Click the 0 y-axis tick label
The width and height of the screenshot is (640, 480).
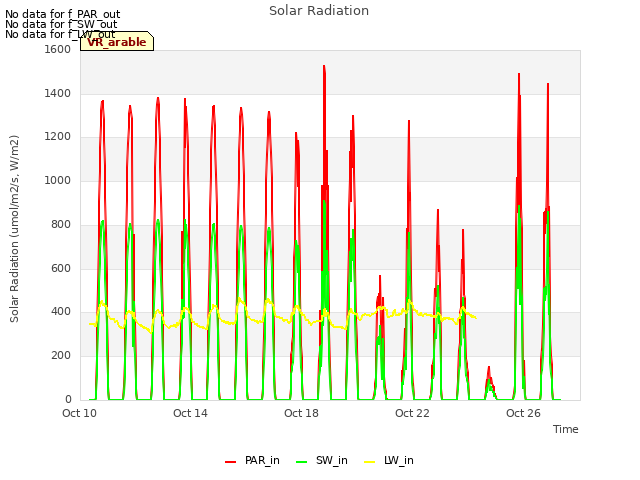[68, 399]
